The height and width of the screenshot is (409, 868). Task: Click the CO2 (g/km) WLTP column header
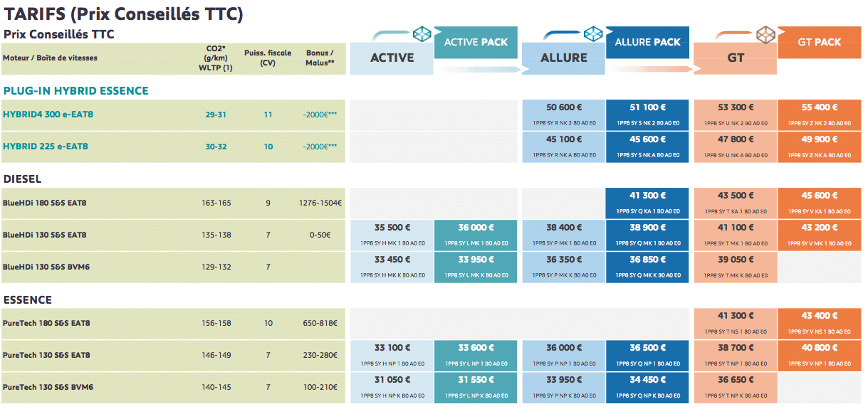[216, 58]
